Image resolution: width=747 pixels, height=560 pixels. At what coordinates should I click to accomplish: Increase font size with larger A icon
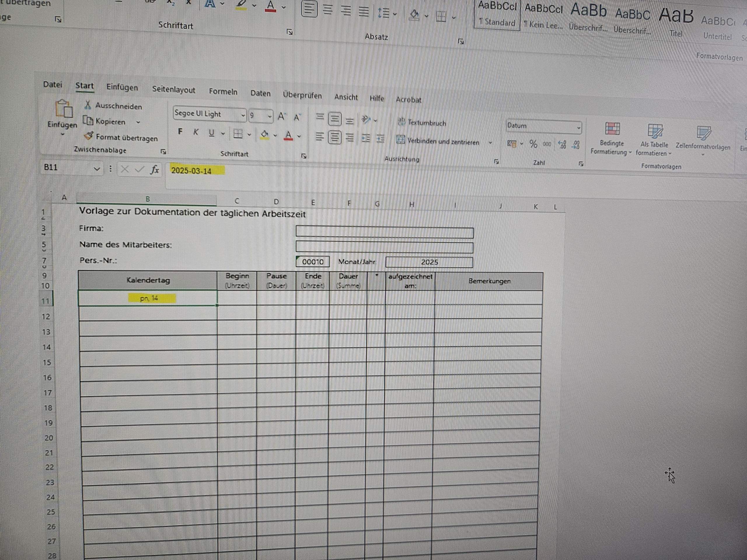click(x=281, y=117)
